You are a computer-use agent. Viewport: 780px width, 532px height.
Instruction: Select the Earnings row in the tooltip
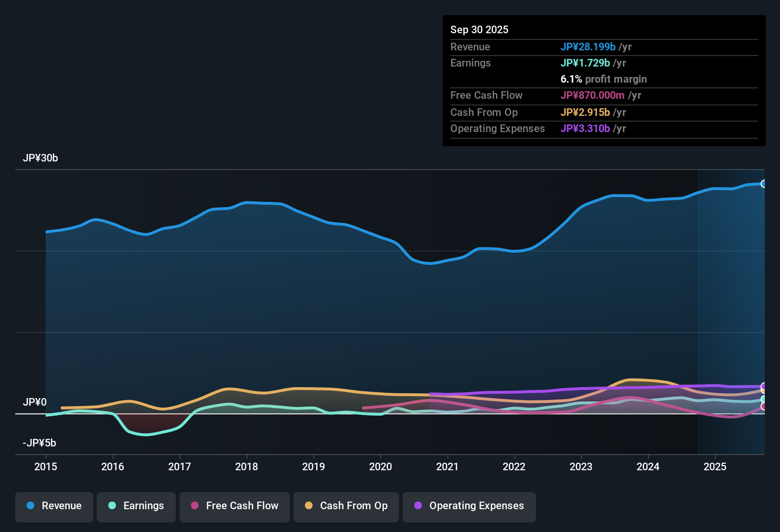[x=603, y=63]
